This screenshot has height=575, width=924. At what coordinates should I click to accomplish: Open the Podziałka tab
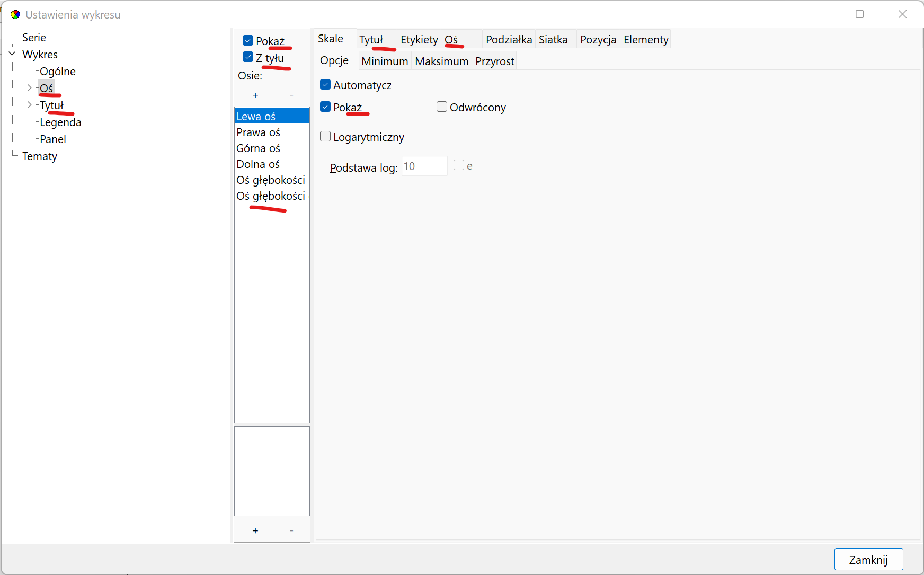tap(509, 39)
